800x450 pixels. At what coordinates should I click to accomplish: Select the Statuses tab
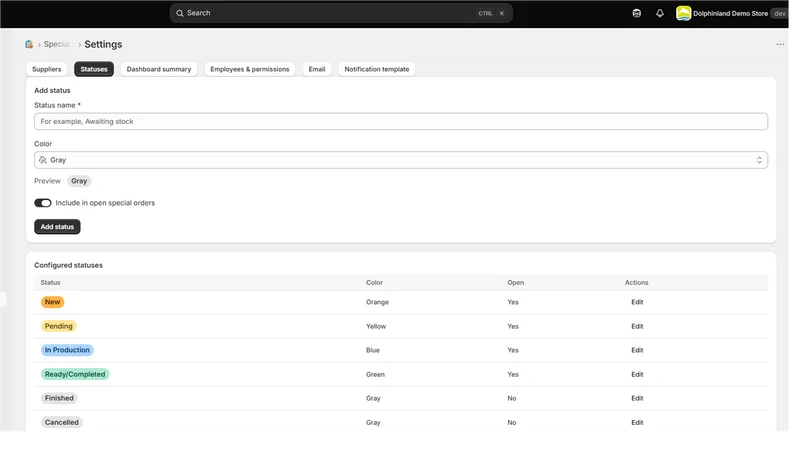[95, 70]
